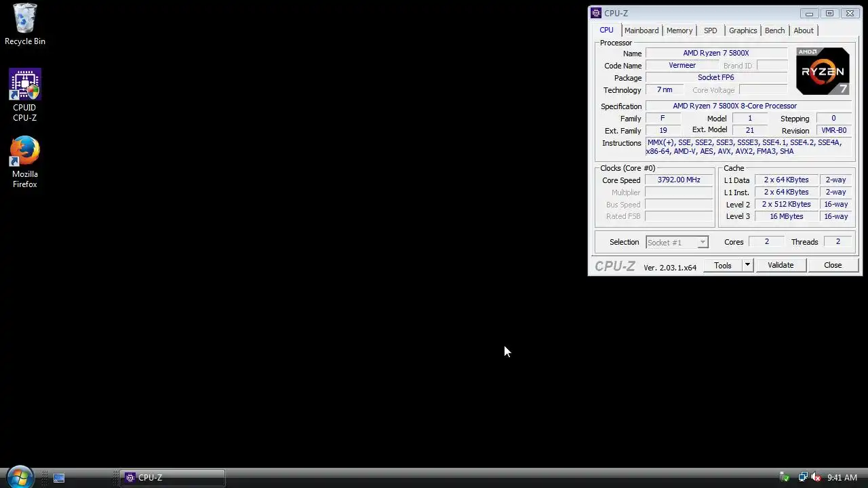
Task: Minimize the CPU-Z window
Action: pyautogui.click(x=809, y=13)
